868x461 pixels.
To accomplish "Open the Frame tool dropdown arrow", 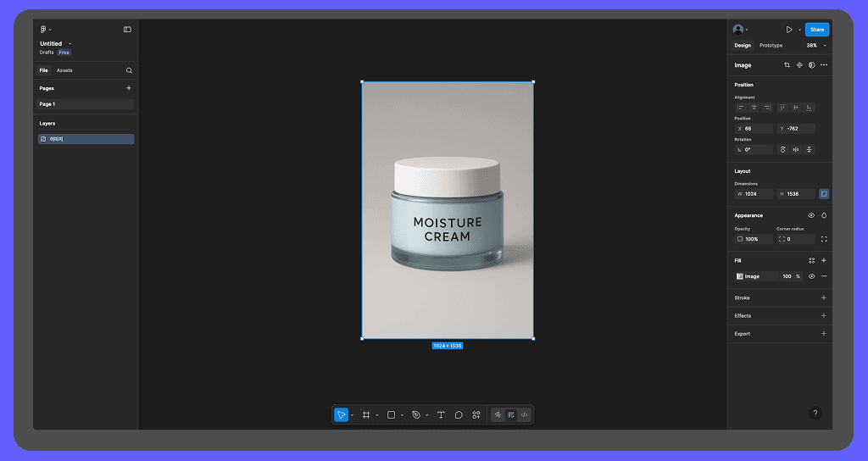I will (377, 415).
